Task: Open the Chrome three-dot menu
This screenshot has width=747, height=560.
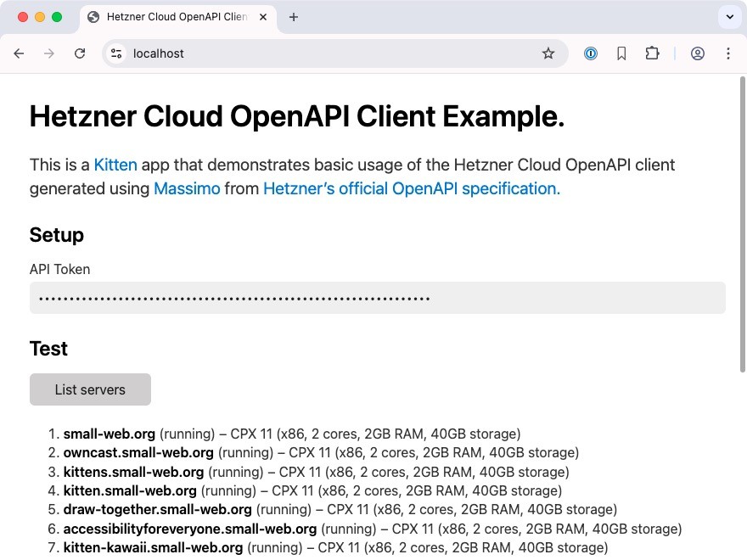Action: click(728, 53)
